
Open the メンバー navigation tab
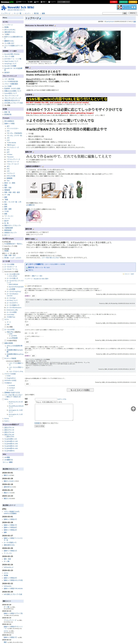(28, 13)
